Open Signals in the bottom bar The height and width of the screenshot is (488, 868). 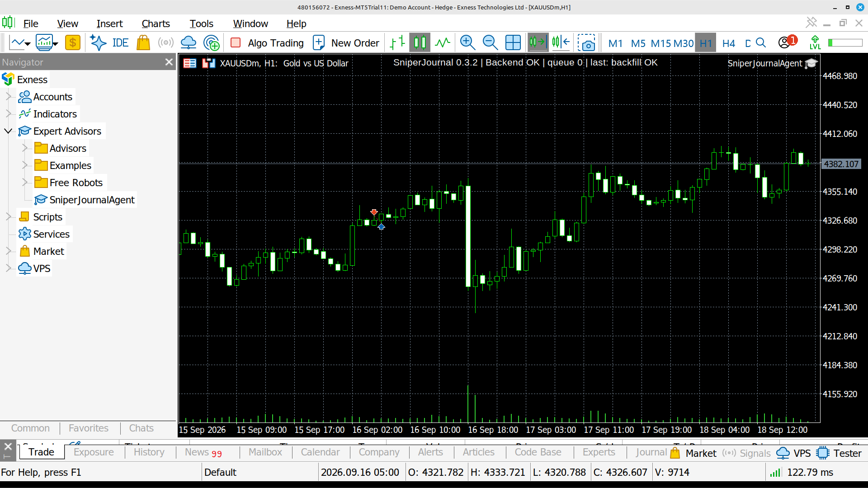coord(746,453)
